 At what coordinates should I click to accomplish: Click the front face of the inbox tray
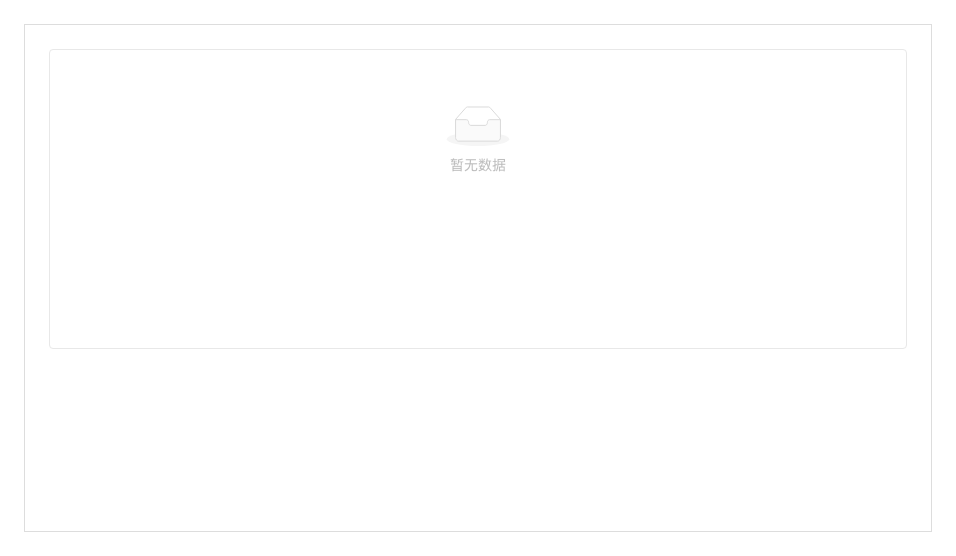click(478, 132)
